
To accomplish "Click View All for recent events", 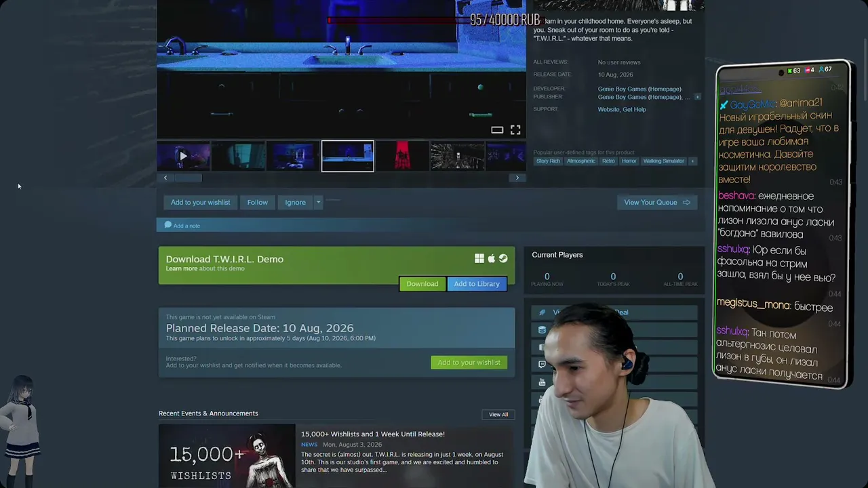I will [498, 414].
